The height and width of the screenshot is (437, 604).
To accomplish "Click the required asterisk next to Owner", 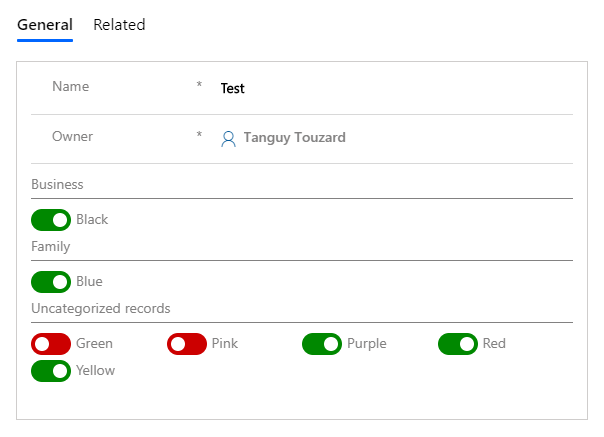I will pyautogui.click(x=199, y=136).
